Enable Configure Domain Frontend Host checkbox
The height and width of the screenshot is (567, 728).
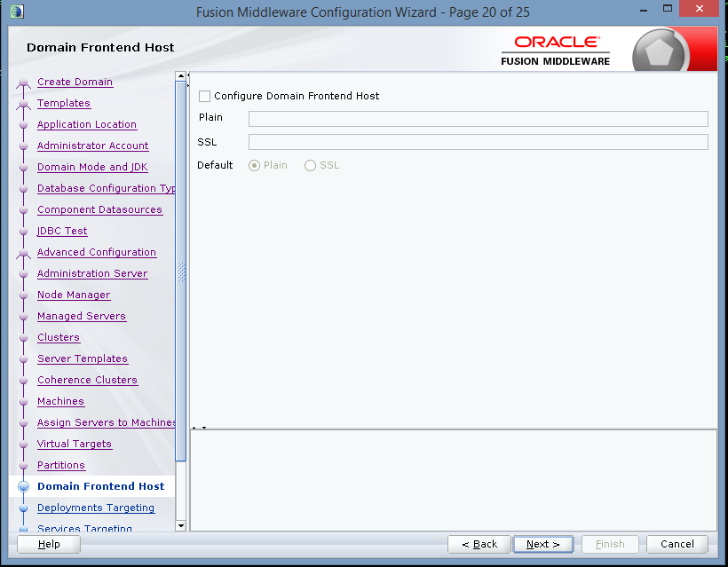pos(204,97)
